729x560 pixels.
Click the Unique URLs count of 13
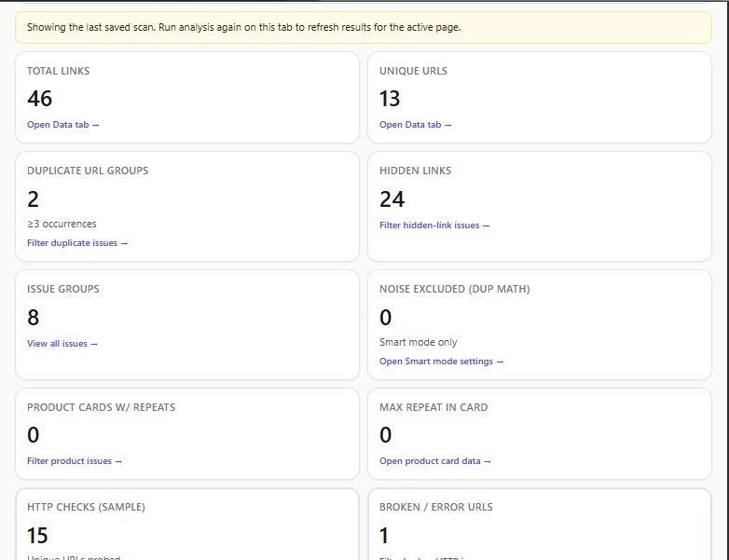click(x=390, y=99)
